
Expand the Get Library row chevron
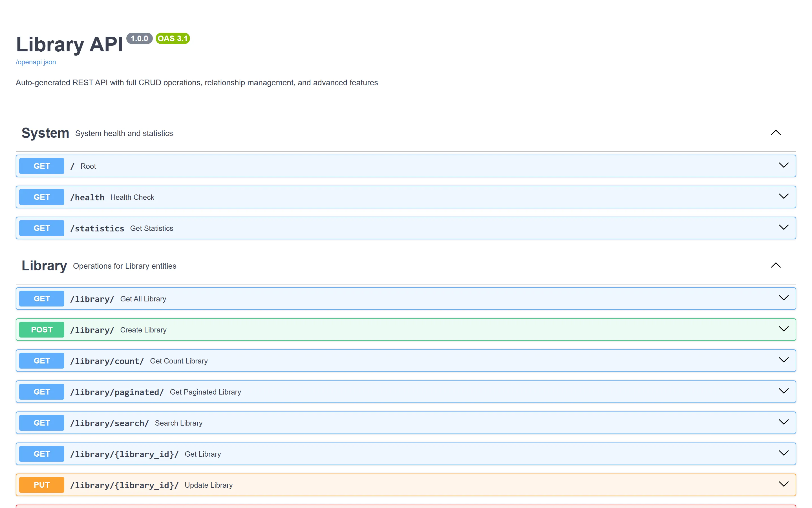click(x=784, y=453)
